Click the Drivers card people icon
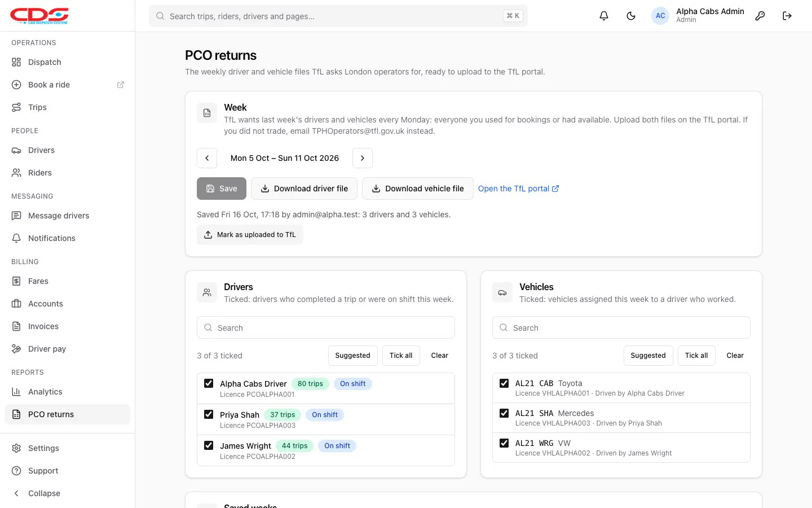 point(207,292)
